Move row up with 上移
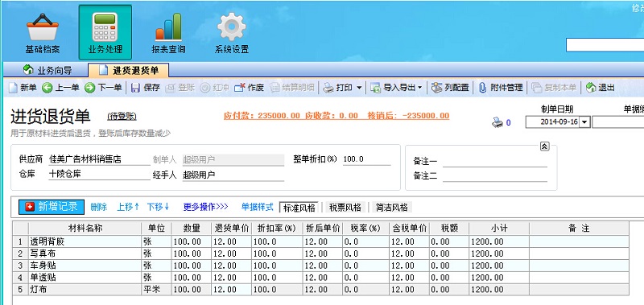 point(128,208)
